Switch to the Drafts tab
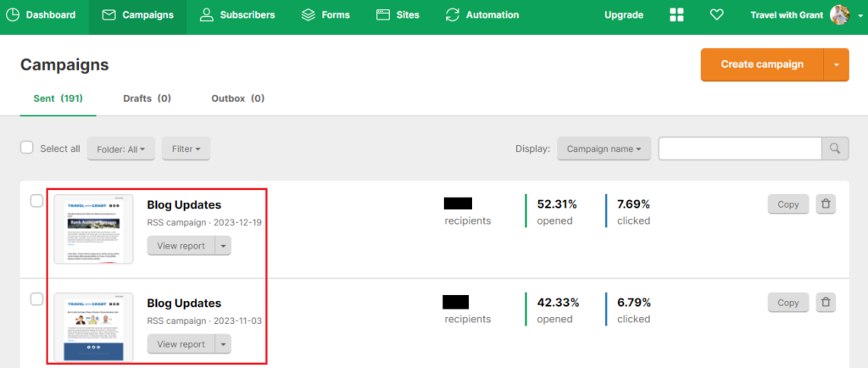The width and height of the screenshot is (868, 368). click(x=147, y=98)
